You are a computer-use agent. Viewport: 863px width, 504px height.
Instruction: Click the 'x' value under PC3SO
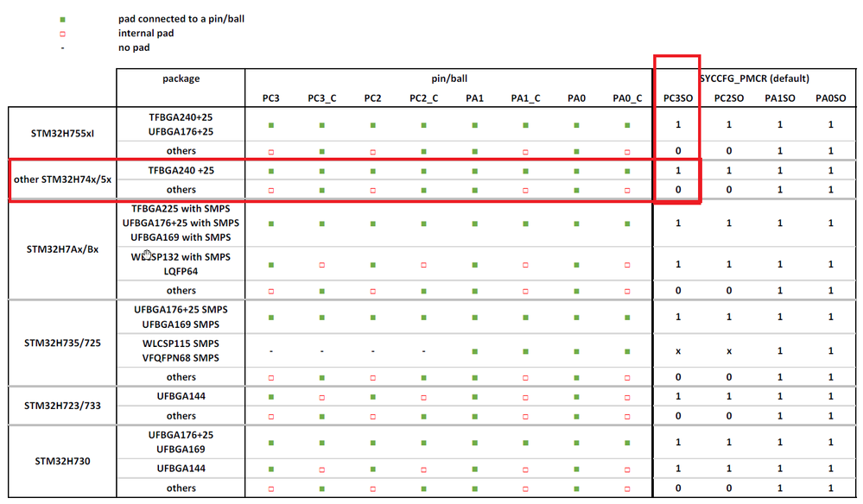(678, 351)
